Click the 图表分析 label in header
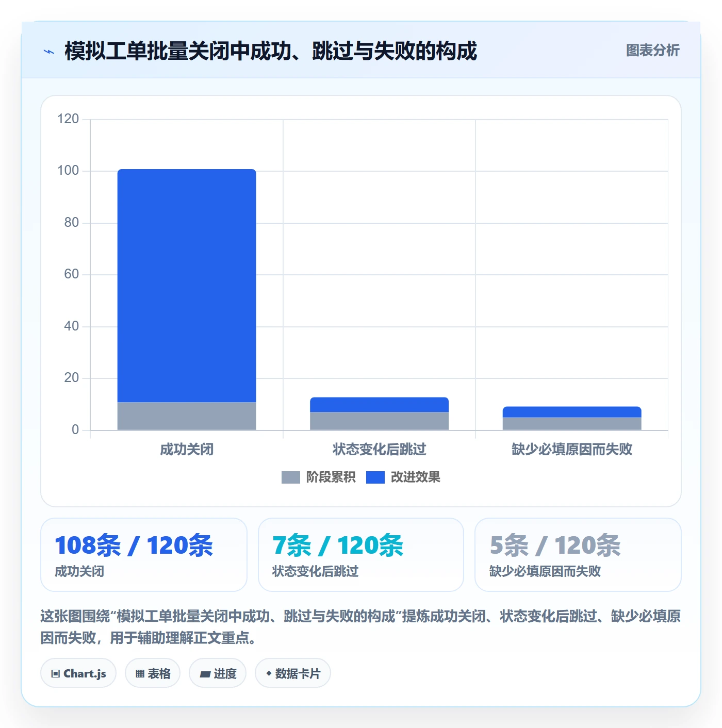Viewport: 722px width, 728px height. click(652, 51)
